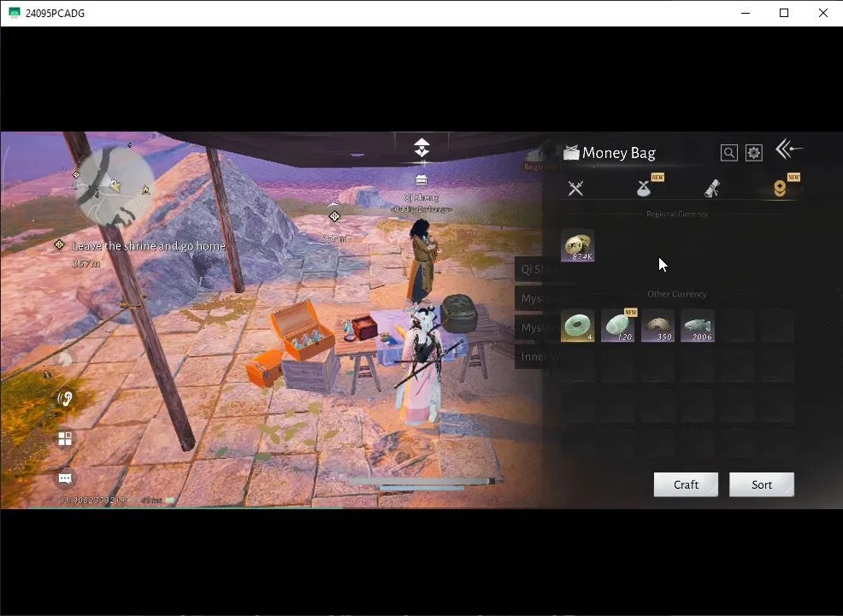Select the coins currency tab
The width and height of the screenshot is (843, 616).
pos(780,188)
